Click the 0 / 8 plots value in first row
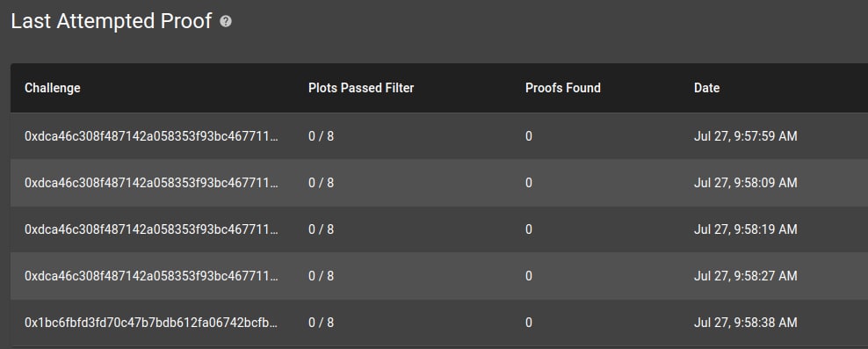This screenshot has width=868, height=349. pos(321,136)
